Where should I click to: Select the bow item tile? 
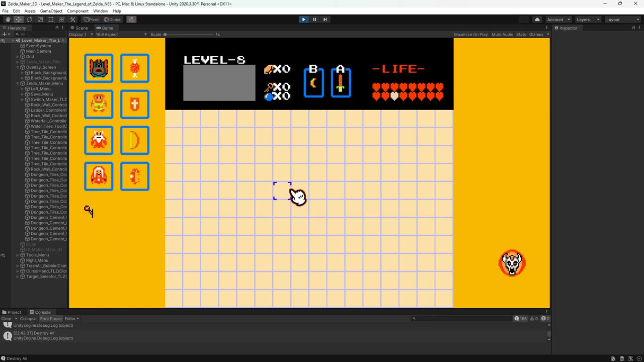(x=135, y=140)
